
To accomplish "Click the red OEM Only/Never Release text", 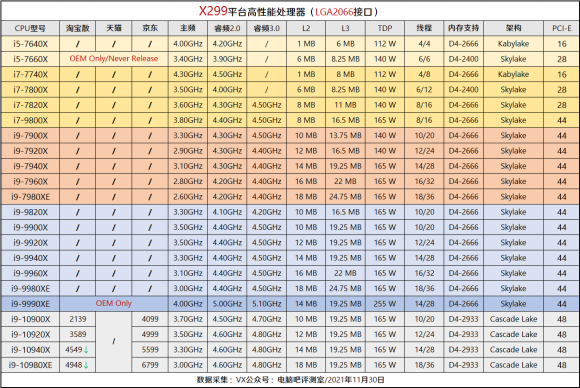I will 114,58.
